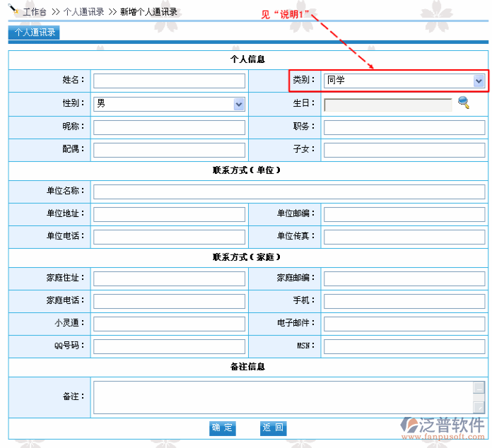Image resolution: width=492 pixels, height=448 pixels.
Task: Click the 确 定 button
Action: pyautogui.click(x=222, y=428)
